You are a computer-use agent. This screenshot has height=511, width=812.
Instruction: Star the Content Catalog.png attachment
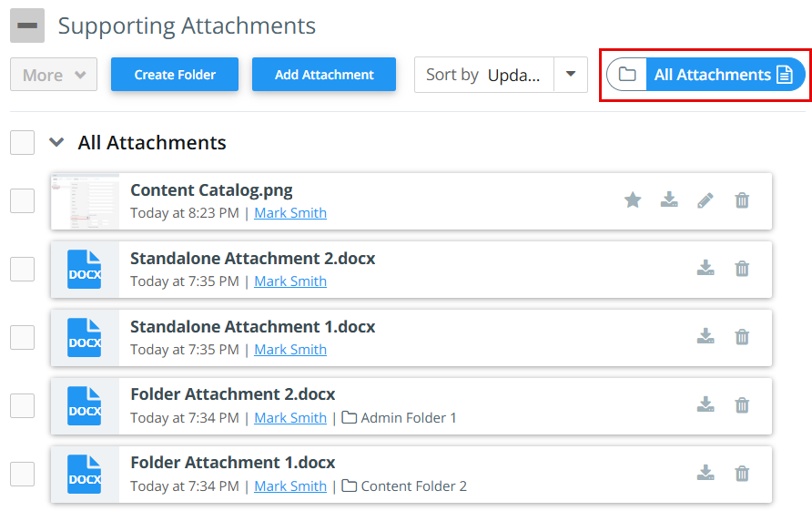[633, 200]
